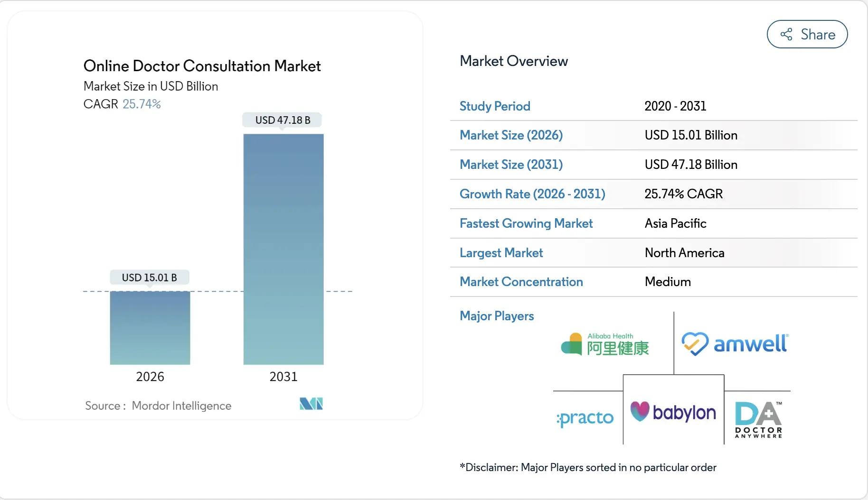Click the Market Concentration label
Image resolution: width=868 pixels, height=500 pixels.
[521, 282]
